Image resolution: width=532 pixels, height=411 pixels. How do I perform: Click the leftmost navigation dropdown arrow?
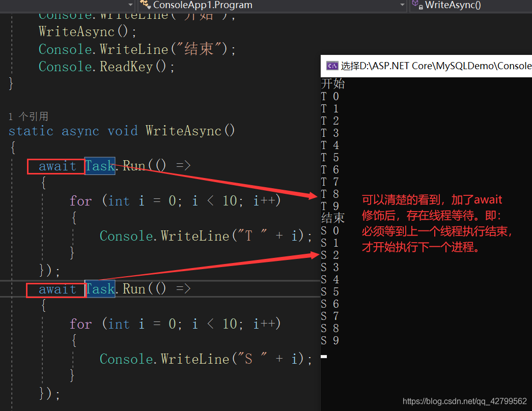[x=130, y=5]
